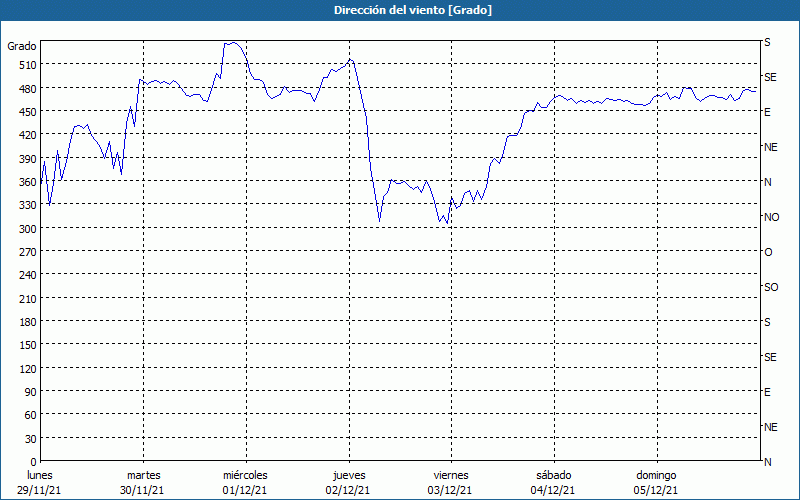Click the 60 degree tick label
The height and width of the screenshot is (500, 800).
coord(31,415)
